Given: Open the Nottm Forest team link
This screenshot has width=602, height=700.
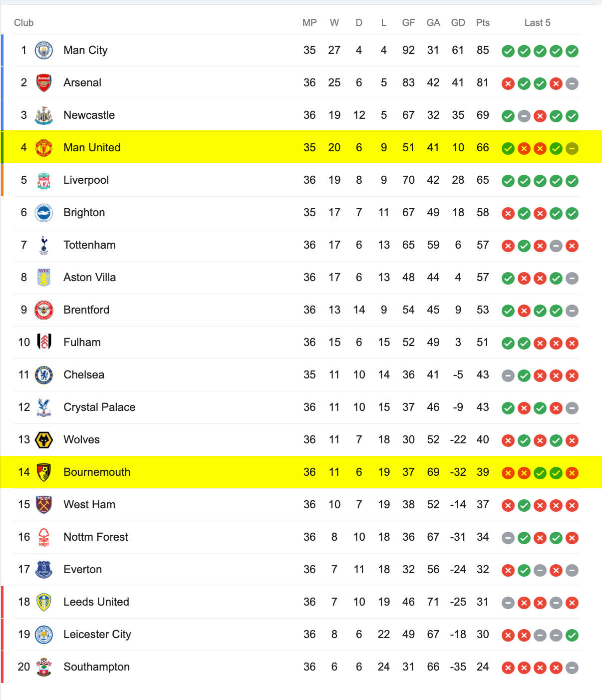Looking at the screenshot, I should [96, 537].
